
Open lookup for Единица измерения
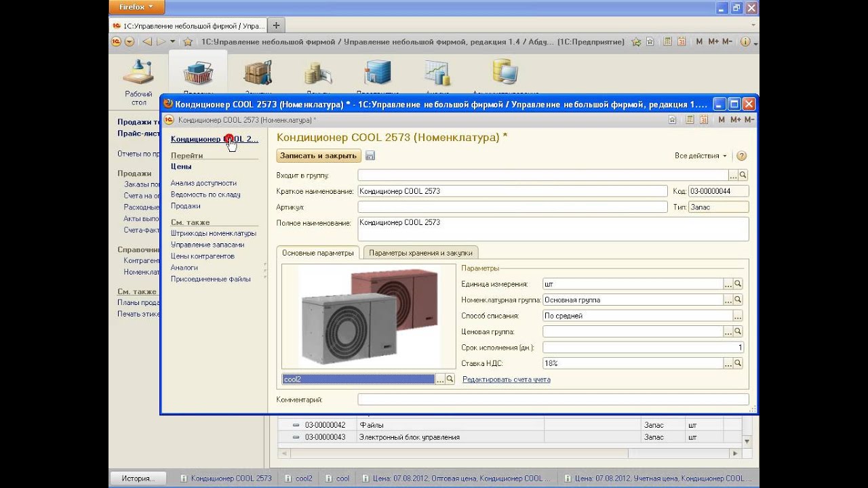pos(738,284)
